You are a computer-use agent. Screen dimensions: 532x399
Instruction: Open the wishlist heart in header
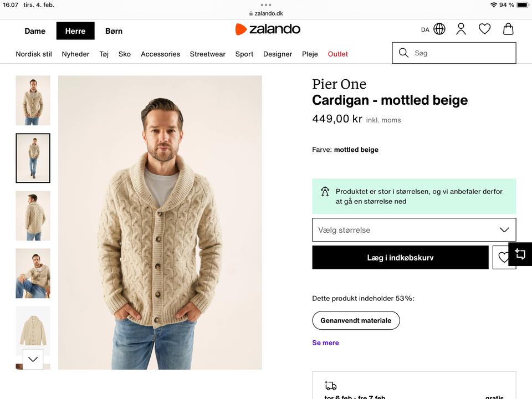coord(484,29)
